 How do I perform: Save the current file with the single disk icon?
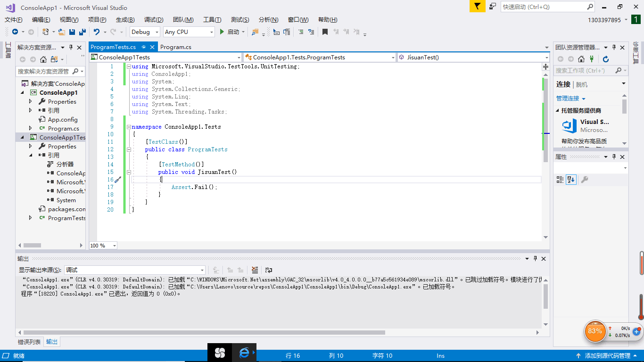tap(72, 32)
